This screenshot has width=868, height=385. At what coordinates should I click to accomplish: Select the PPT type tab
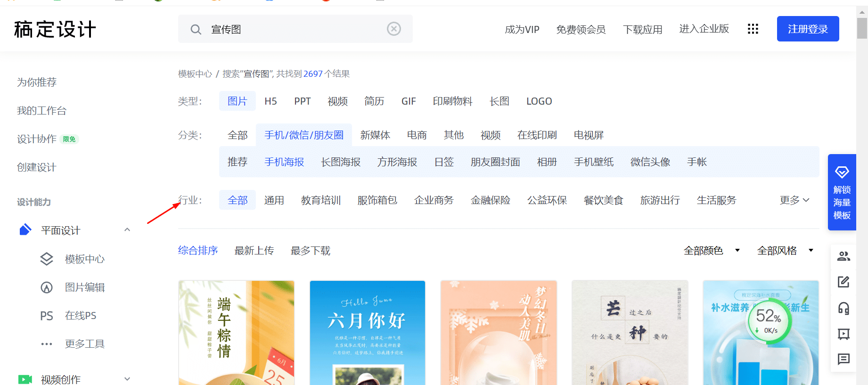[x=303, y=101]
